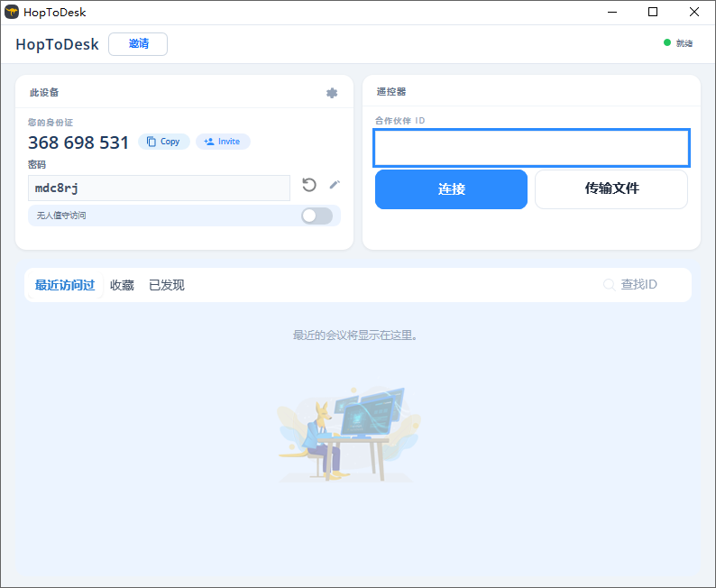Viewport: 716px width, 588px height.
Task: Click the blue 连接 button
Action: (451, 189)
